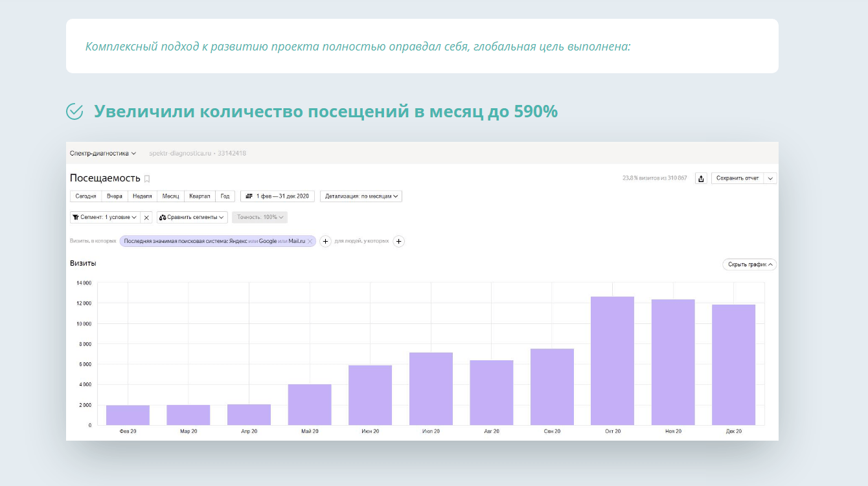This screenshot has height=486, width=868.
Task: Open the Спектр-диагностика counter dropdown
Action: 103,154
